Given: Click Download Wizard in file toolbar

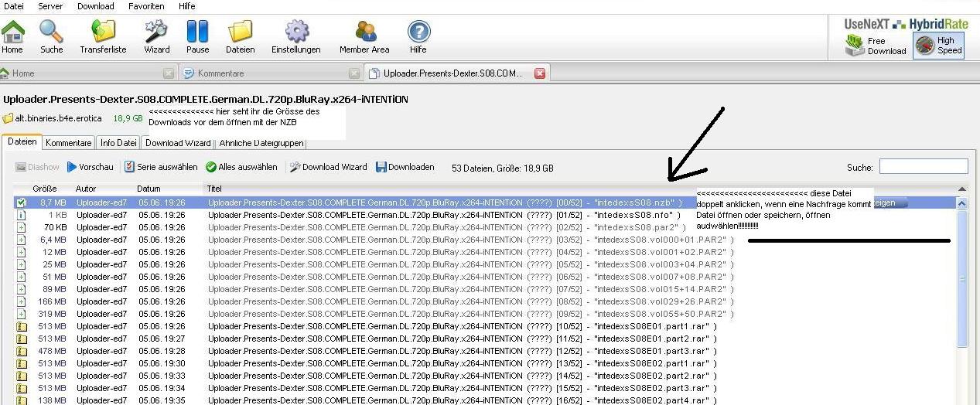Looking at the screenshot, I should click(x=328, y=167).
